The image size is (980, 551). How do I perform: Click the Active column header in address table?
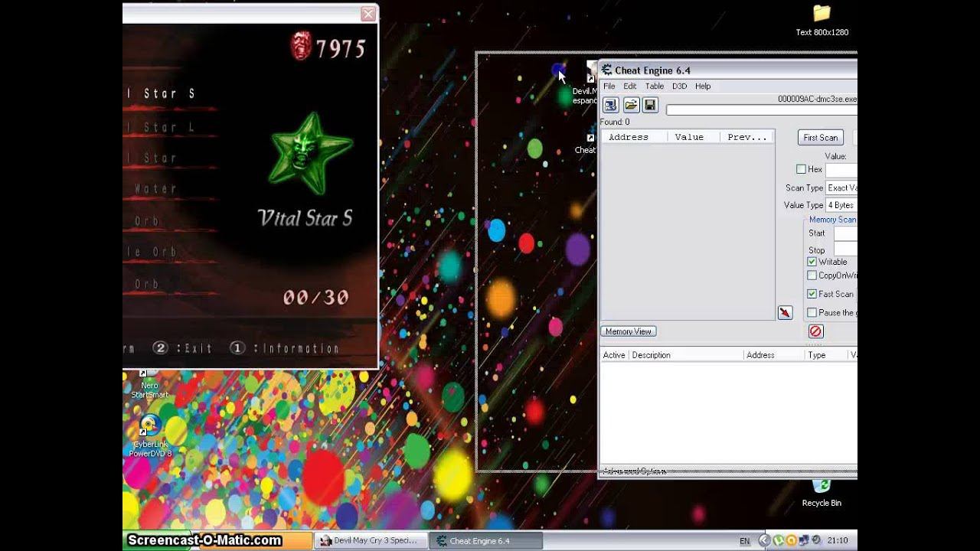tap(614, 355)
